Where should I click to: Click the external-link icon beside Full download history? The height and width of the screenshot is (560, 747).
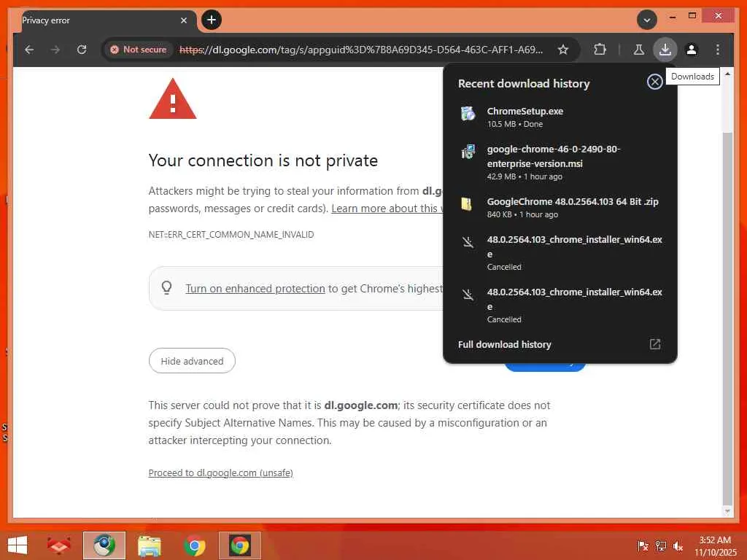point(655,344)
